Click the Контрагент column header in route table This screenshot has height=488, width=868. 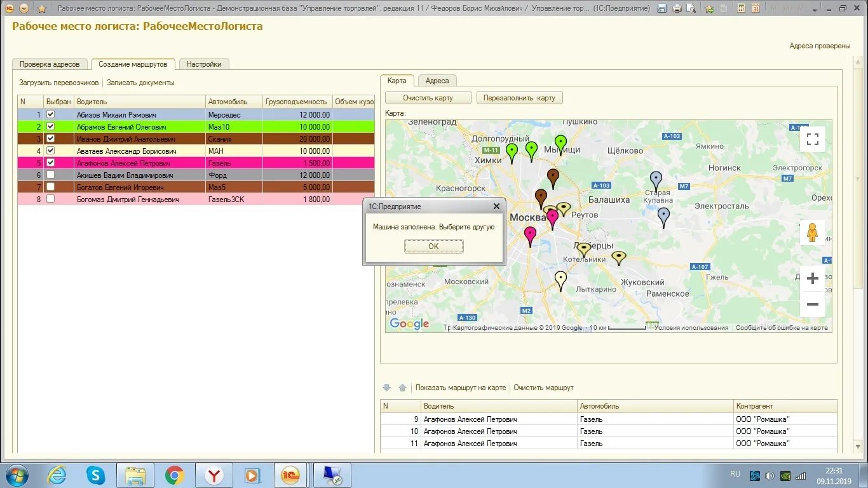coord(785,406)
